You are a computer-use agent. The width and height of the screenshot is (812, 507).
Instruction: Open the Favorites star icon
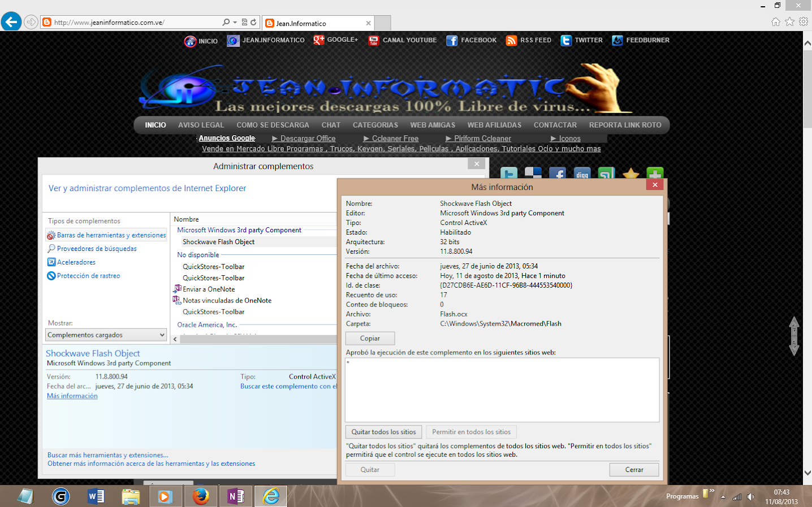[789, 21]
